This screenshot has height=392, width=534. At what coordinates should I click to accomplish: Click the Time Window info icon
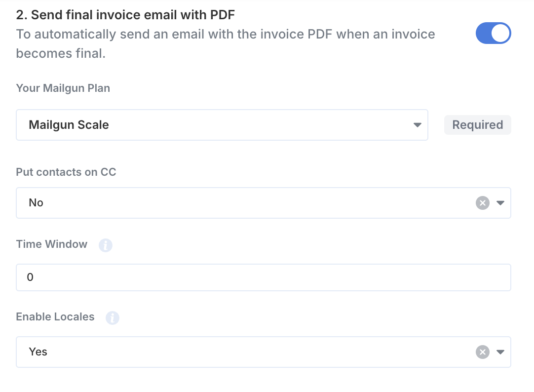click(x=106, y=245)
